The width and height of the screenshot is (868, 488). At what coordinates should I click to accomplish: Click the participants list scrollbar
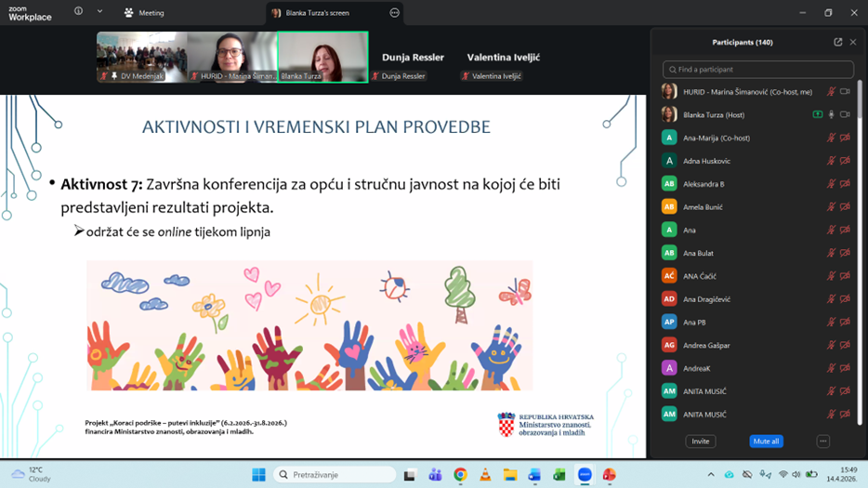(861, 139)
